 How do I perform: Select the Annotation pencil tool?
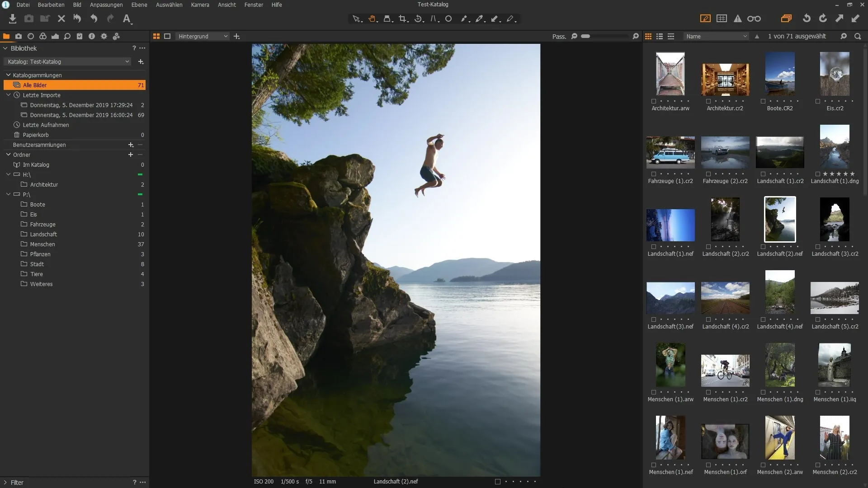pyautogui.click(x=511, y=19)
